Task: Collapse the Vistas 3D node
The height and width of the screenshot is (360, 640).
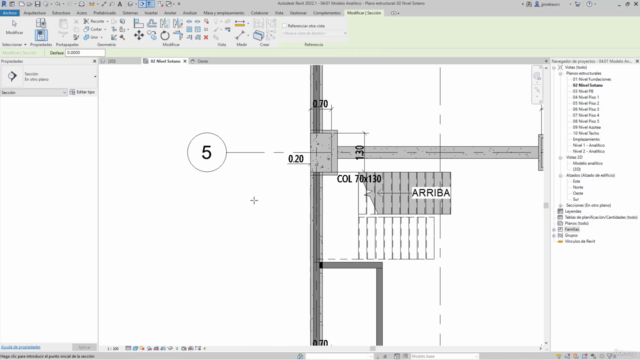Action: click(560, 158)
